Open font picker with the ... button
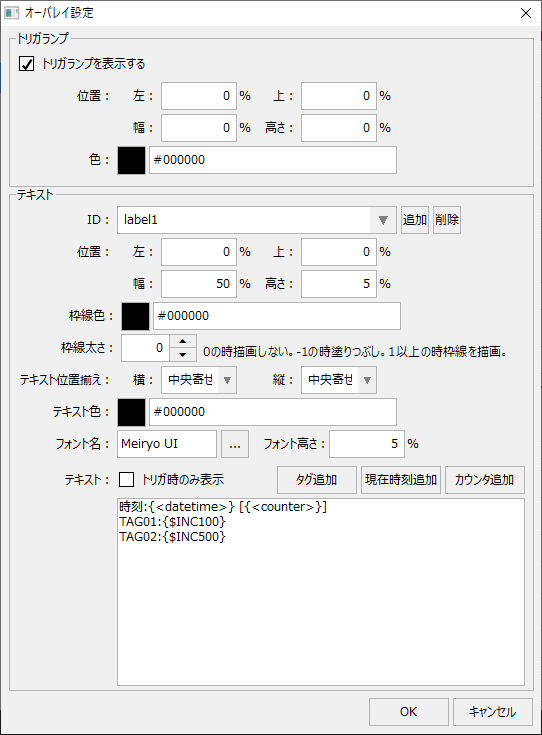Viewport: 542px width, 735px height. [235, 444]
